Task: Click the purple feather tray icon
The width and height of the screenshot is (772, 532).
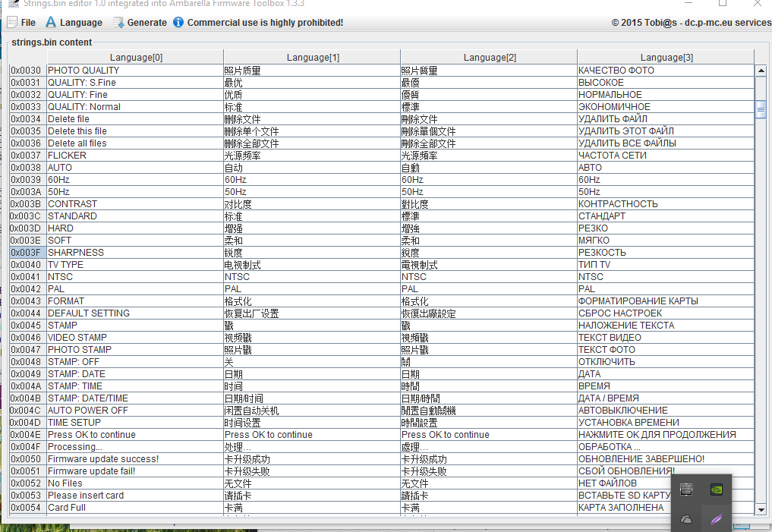Action: click(716, 519)
